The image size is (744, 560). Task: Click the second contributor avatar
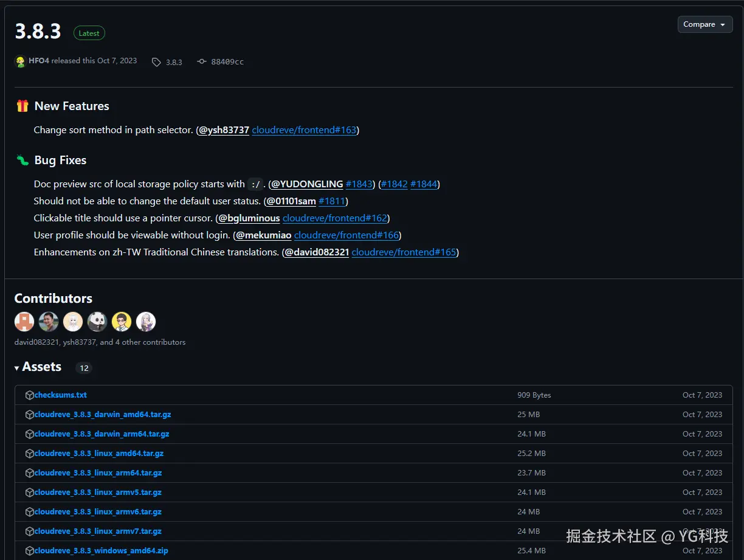click(x=49, y=322)
